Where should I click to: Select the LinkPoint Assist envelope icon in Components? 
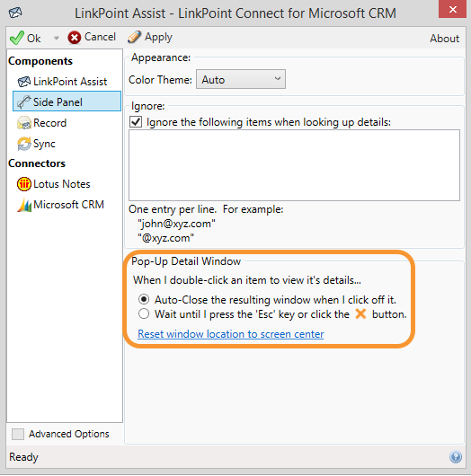tap(24, 82)
